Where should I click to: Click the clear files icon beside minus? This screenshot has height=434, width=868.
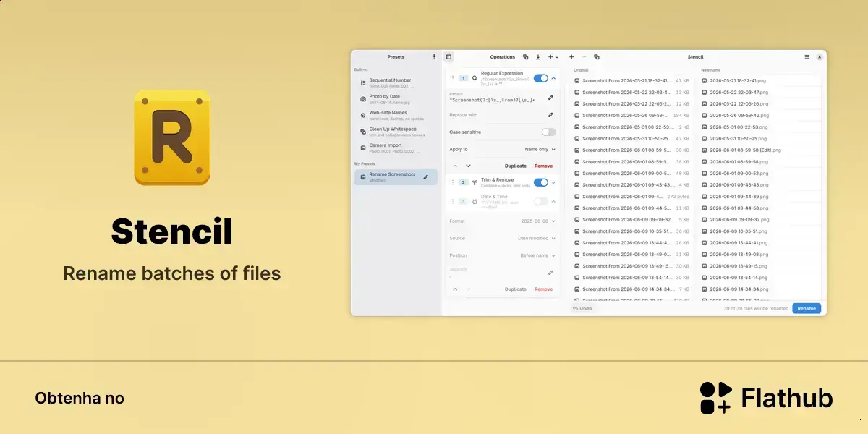pos(596,56)
